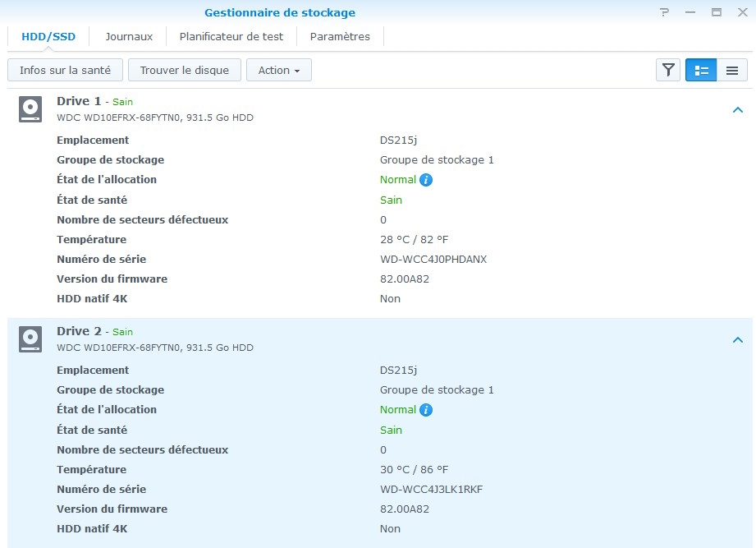
Task: Click the filter funnel icon
Action: [668, 71]
